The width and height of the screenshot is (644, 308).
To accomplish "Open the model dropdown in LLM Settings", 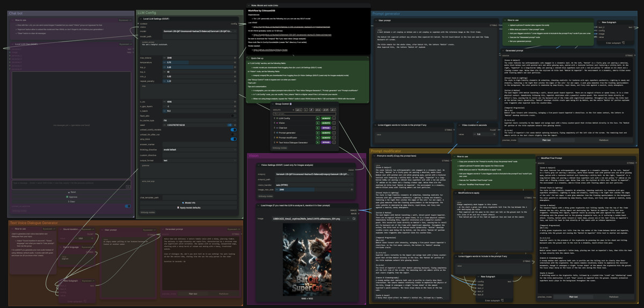I will click(200, 31).
